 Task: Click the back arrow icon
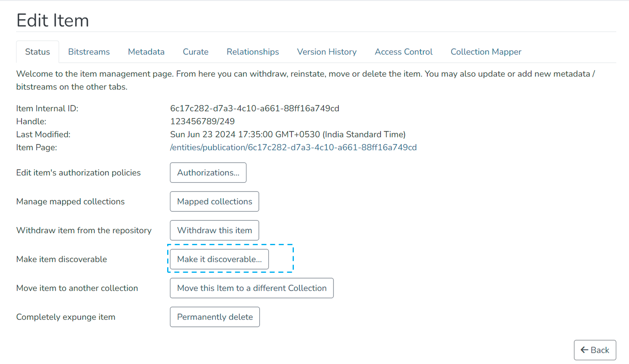584,350
